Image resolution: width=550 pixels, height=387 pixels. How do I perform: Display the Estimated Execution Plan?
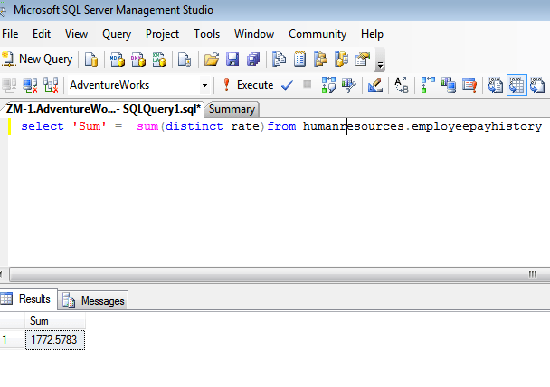329,85
